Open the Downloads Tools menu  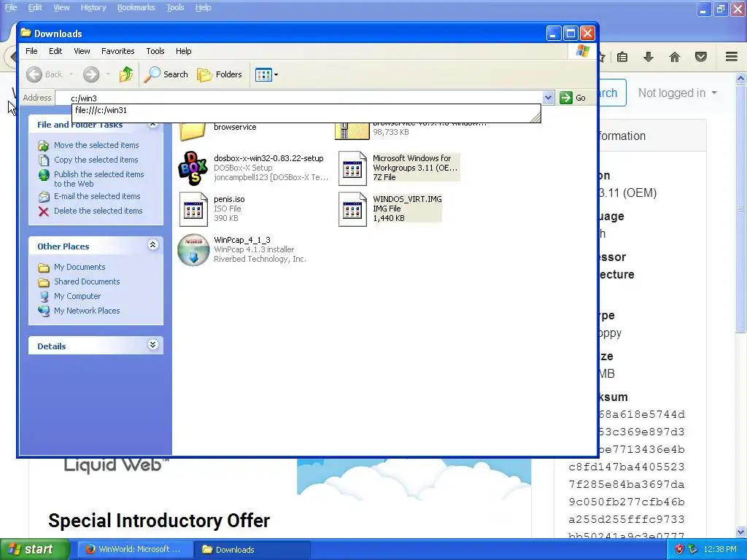click(155, 51)
